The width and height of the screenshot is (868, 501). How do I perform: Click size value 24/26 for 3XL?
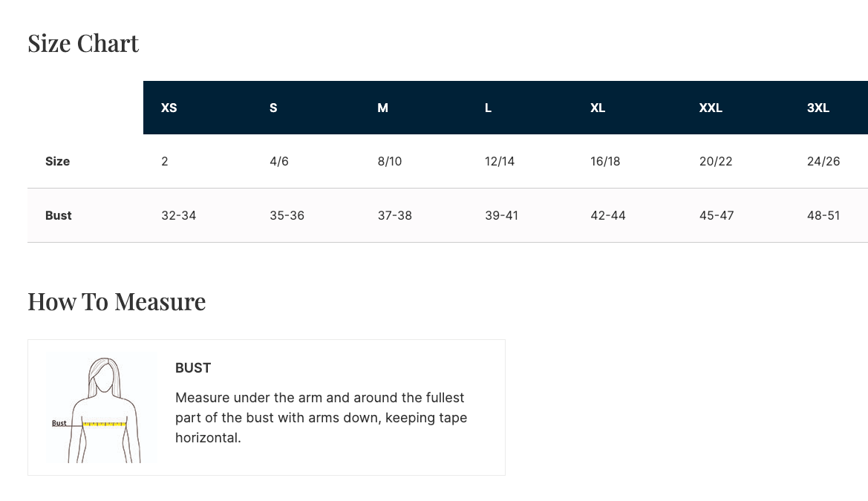click(823, 161)
